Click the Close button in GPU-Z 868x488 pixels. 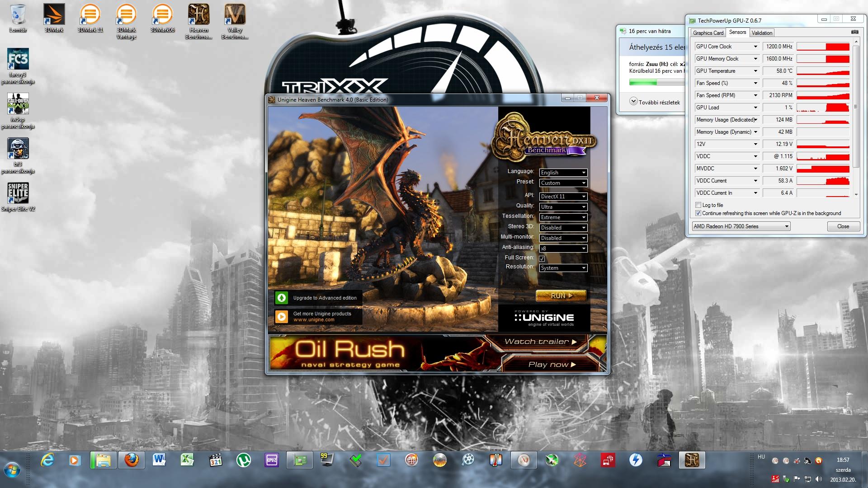(x=843, y=226)
